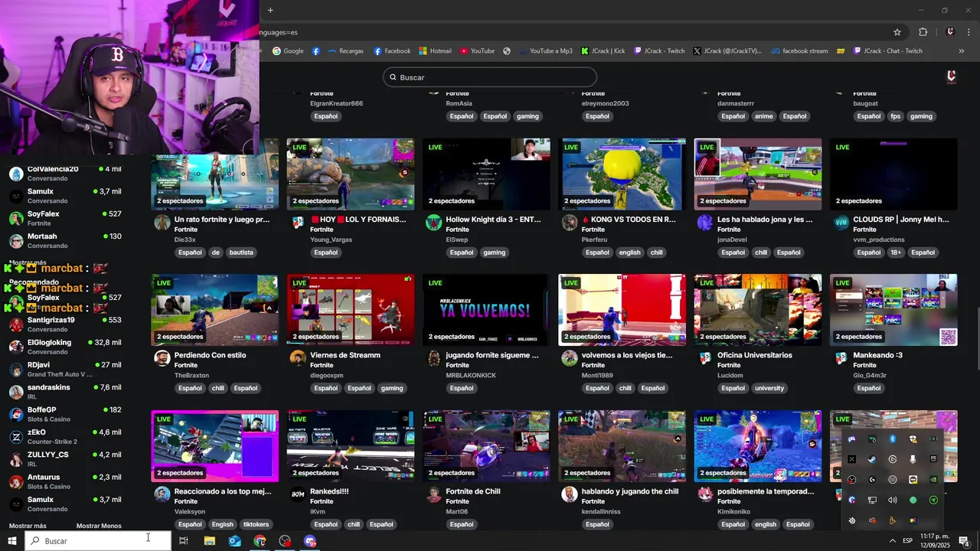Viewport: 980px width, 551px height.
Task: Open Steam from the system tray
Action: [x=872, y=459]
